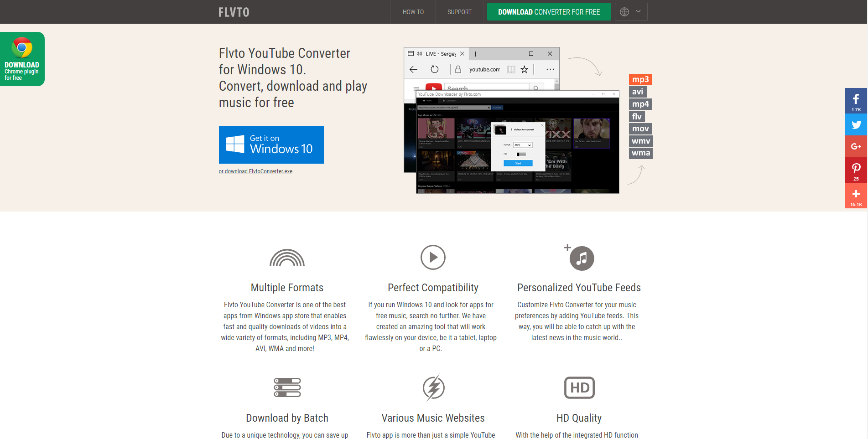This screenshot has width=868, height=439.
Task: Click the Multiple Formats heading
Action: 287,288
